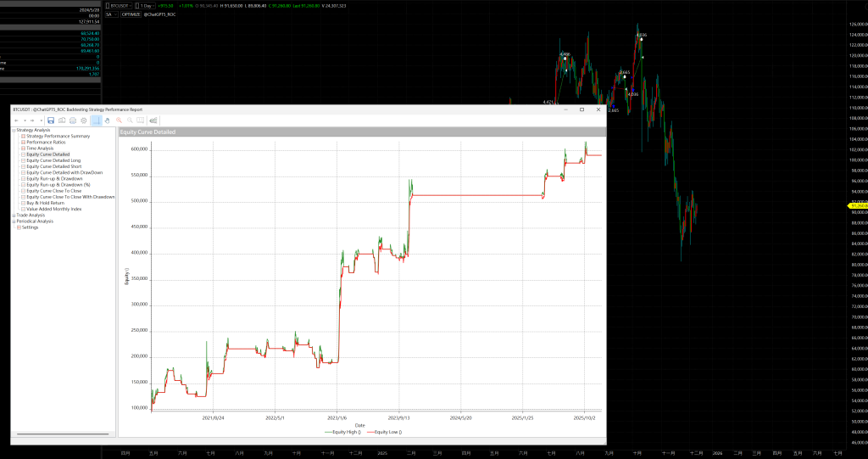Toggle the Equity High legend series
Viewport: 868px width, 459px height.
342,432
